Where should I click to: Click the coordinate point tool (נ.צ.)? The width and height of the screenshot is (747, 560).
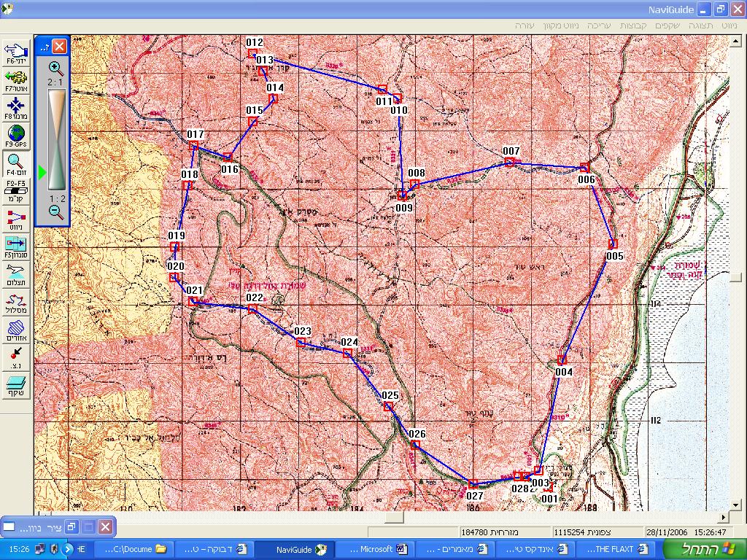pos(16,357)
